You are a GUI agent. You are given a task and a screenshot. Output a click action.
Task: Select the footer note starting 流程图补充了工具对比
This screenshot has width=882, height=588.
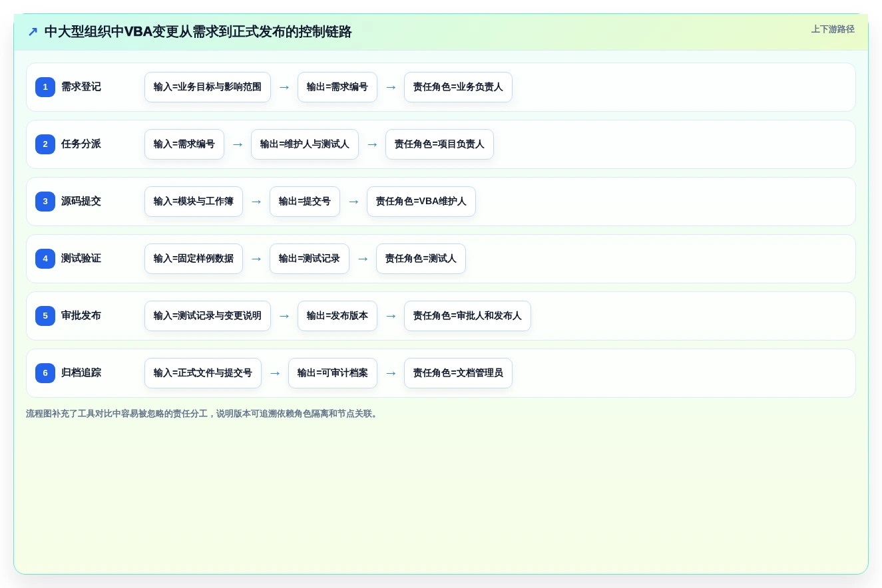tap(203, 414)
